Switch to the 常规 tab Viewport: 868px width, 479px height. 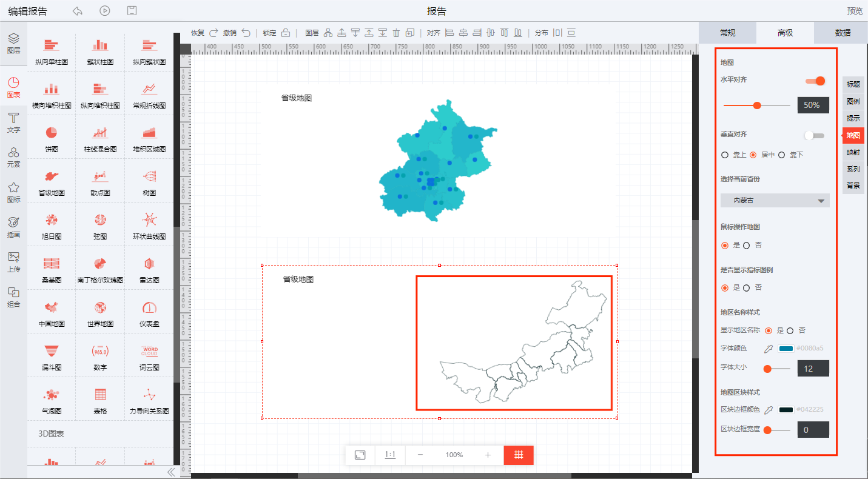click(727, 33)
